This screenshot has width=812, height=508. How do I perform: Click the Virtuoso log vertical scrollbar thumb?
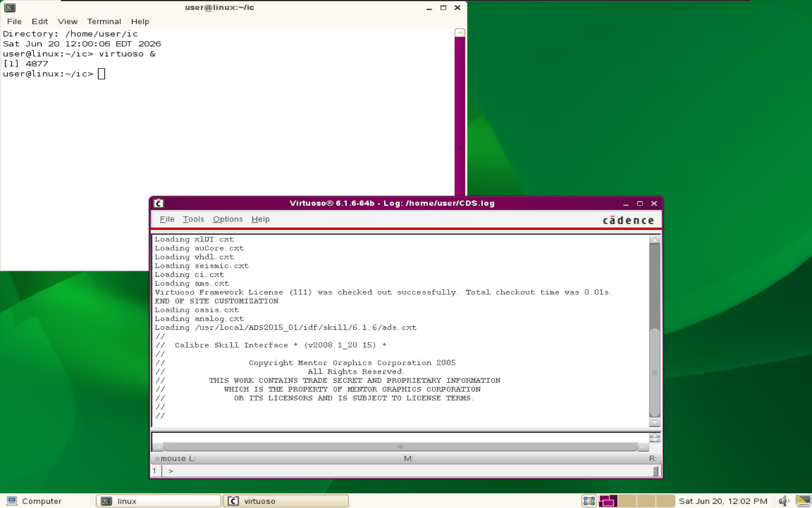tap(655, 373)
